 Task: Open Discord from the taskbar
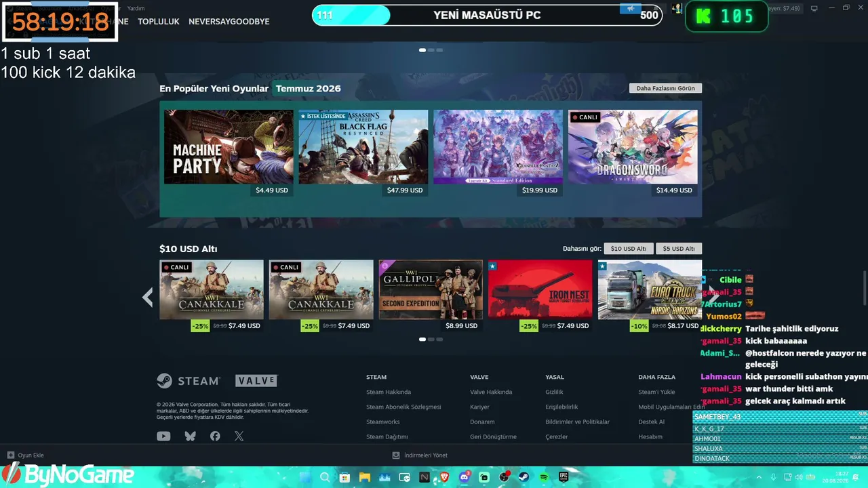point(465,477)
